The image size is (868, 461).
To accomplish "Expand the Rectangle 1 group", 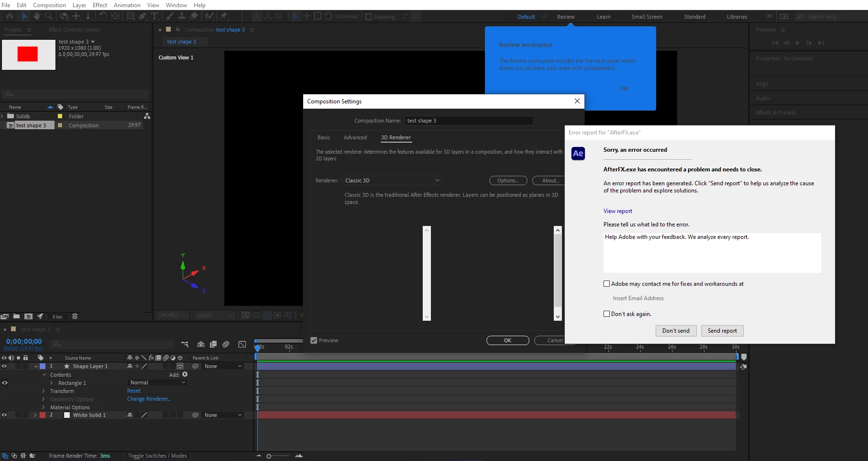I will click(x=52, y=383).
